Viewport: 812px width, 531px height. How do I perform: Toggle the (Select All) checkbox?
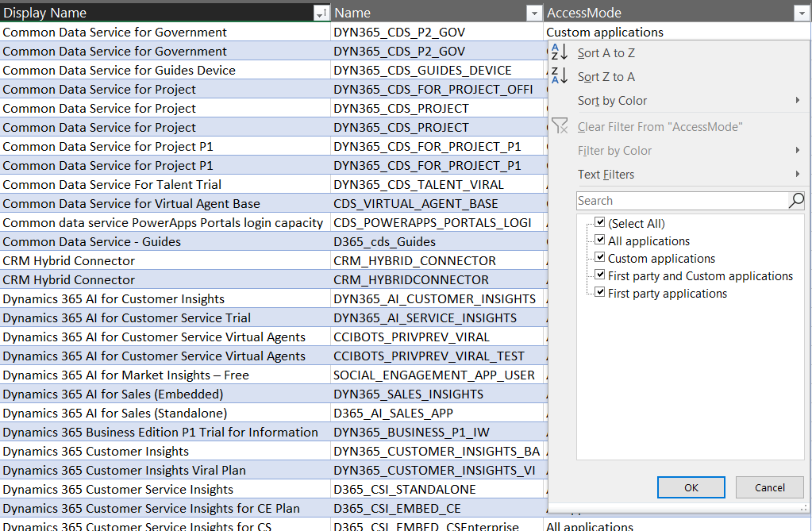pos(600,222)
